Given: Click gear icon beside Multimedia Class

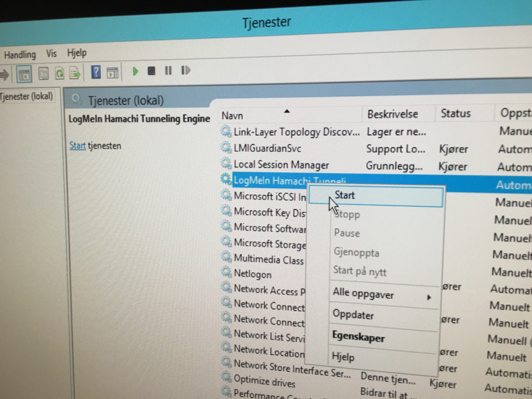Looking at the screenshot, I should (x=227, y=257).
